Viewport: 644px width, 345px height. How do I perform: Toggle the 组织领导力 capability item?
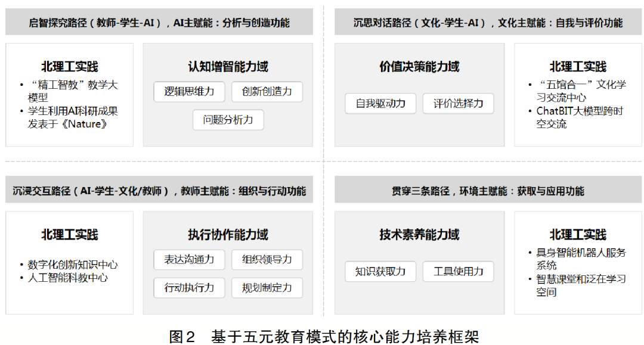267,260
